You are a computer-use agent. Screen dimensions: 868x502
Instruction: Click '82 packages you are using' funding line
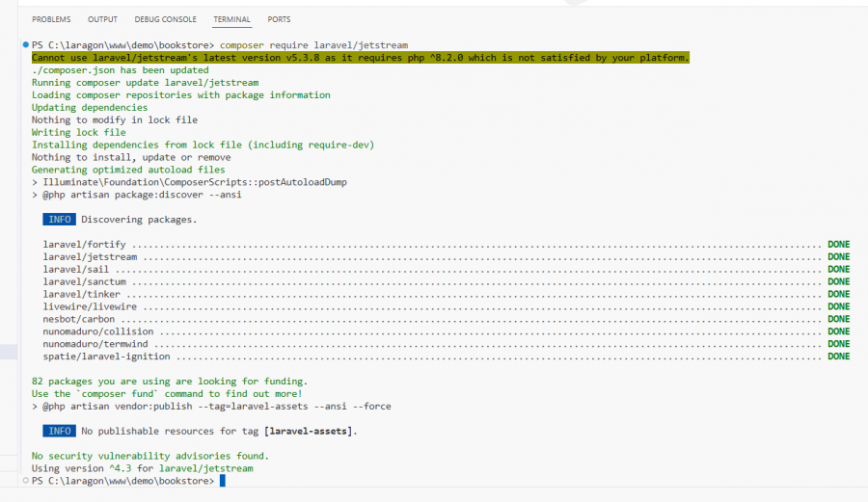170,381
